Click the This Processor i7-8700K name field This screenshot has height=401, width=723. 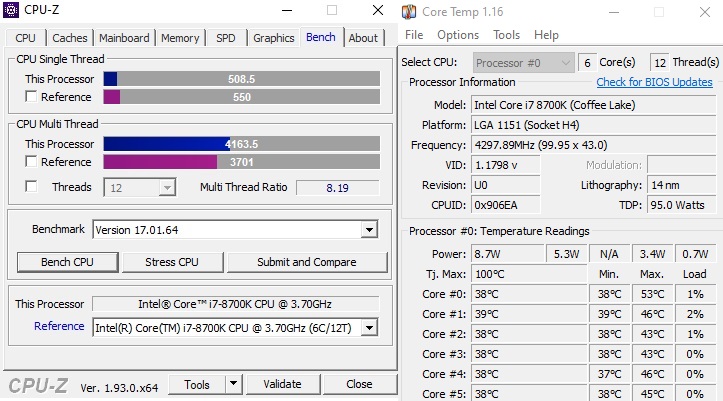[x=235, y=304]
